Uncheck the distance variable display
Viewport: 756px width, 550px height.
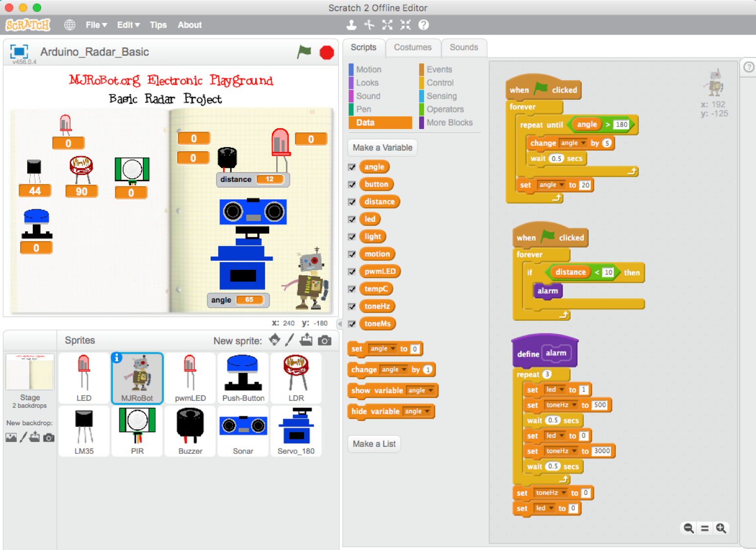(x=352, y=201)
